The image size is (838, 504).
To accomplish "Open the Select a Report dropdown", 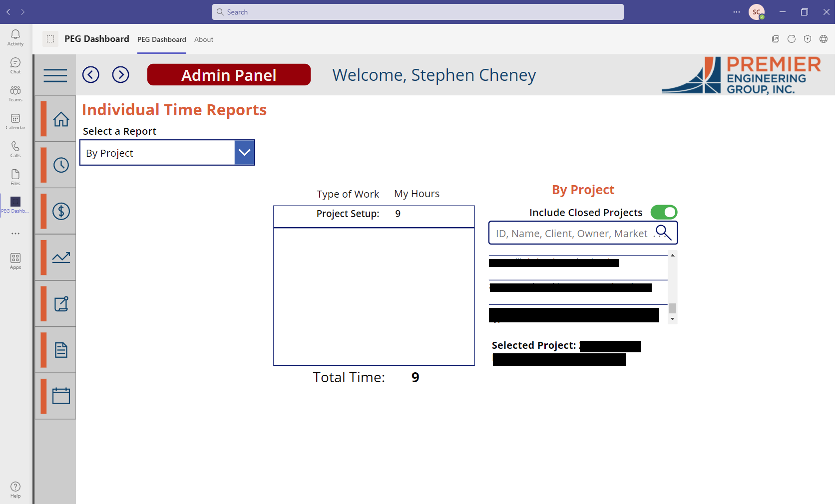I will (x=244, y=152).
